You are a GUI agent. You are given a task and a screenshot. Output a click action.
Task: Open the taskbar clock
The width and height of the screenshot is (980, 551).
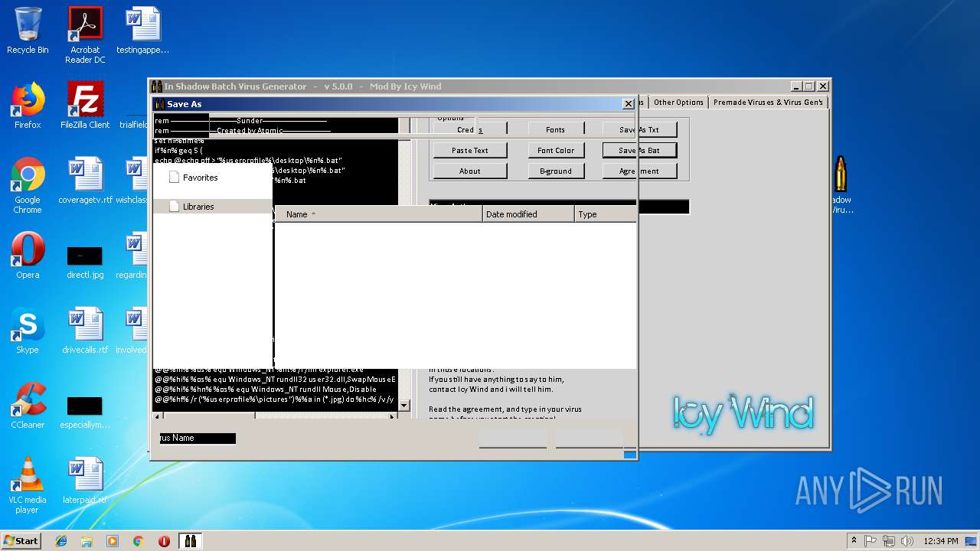pyautogui.click(x=941, y=541)
